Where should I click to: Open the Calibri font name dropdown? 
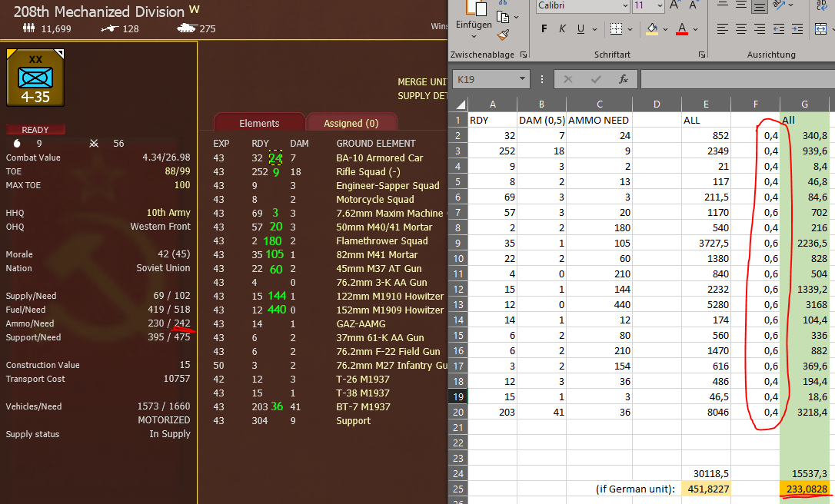pos(625,5)
